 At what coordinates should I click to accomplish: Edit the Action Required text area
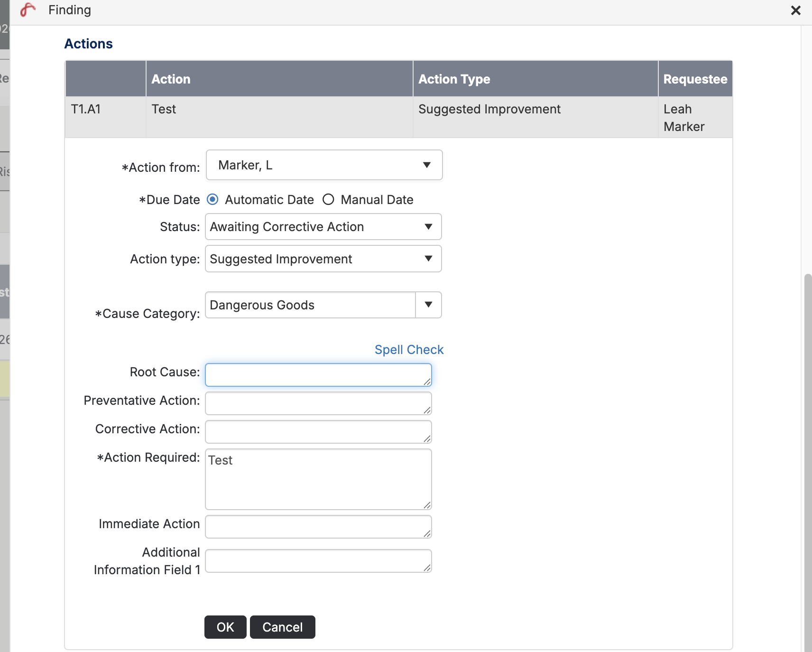tap(318, 479)
